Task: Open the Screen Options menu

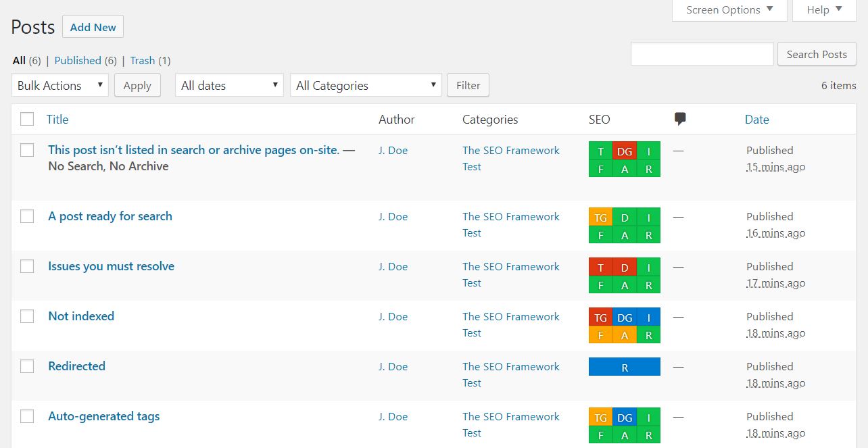Action: (x=729, y=9)
